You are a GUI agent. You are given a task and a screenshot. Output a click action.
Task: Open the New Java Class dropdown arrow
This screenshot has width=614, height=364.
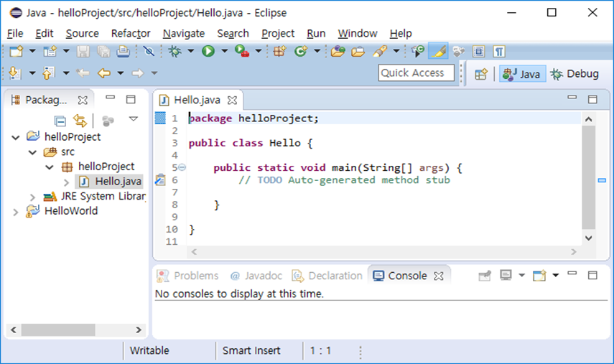coord(317,51)
